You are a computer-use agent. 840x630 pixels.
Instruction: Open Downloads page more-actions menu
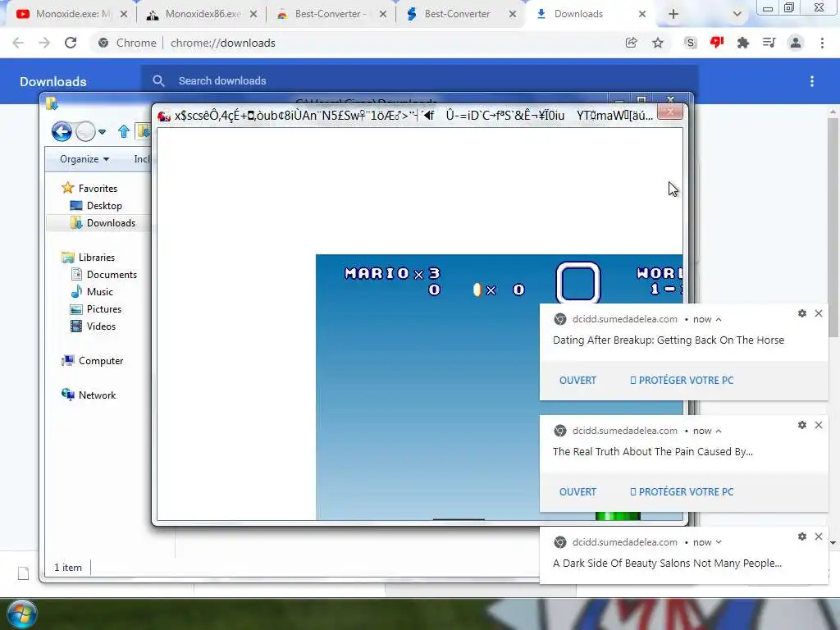[x=812, y=81]
